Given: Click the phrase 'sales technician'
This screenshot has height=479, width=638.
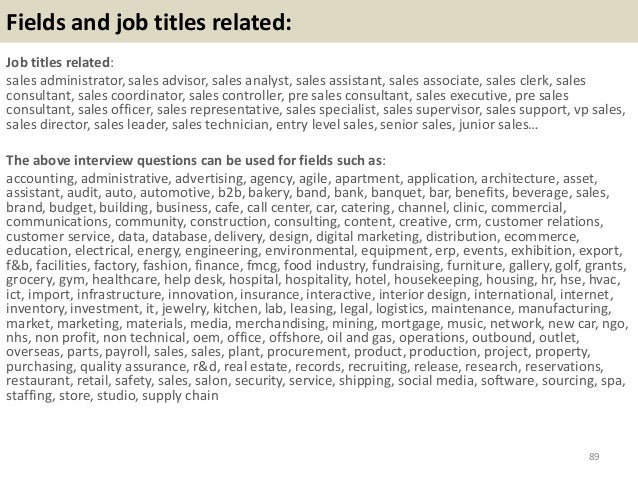Looking at the screenshot, I should tap(220, 125).
